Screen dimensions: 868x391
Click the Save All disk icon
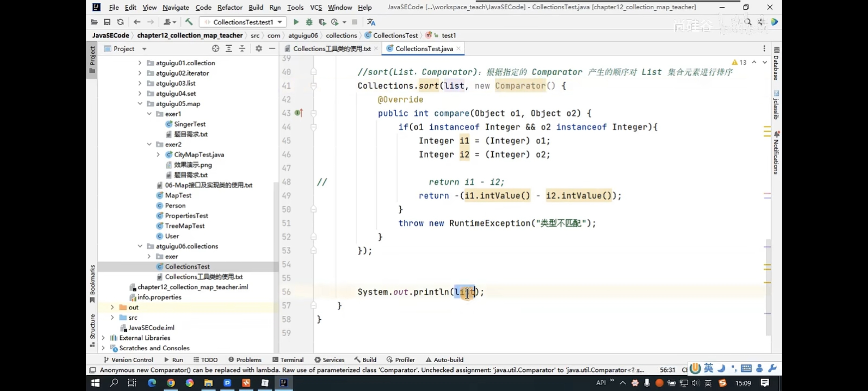[x=107, y=22]
